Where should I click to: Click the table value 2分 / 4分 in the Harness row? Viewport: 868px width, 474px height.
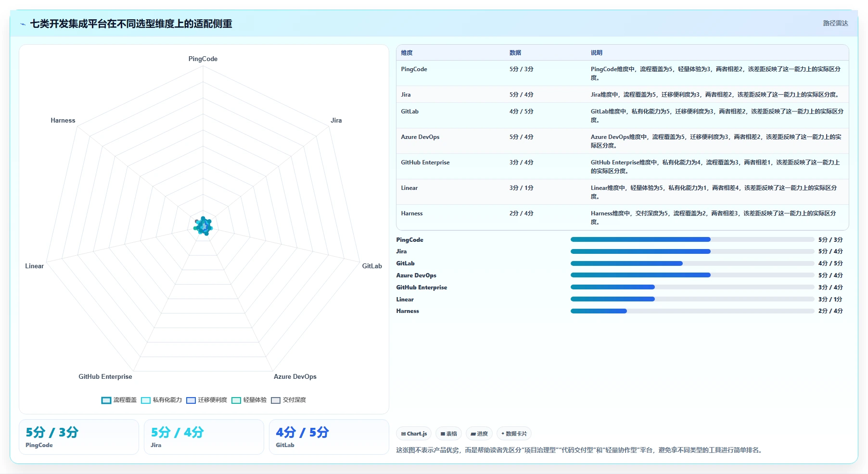521,213
